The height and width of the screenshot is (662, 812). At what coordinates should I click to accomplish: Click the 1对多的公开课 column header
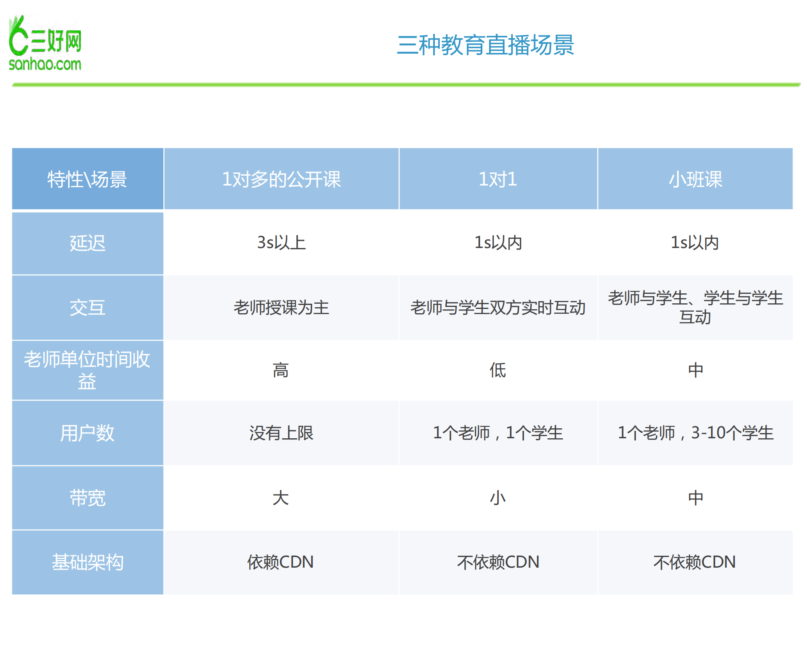point(281,179)
